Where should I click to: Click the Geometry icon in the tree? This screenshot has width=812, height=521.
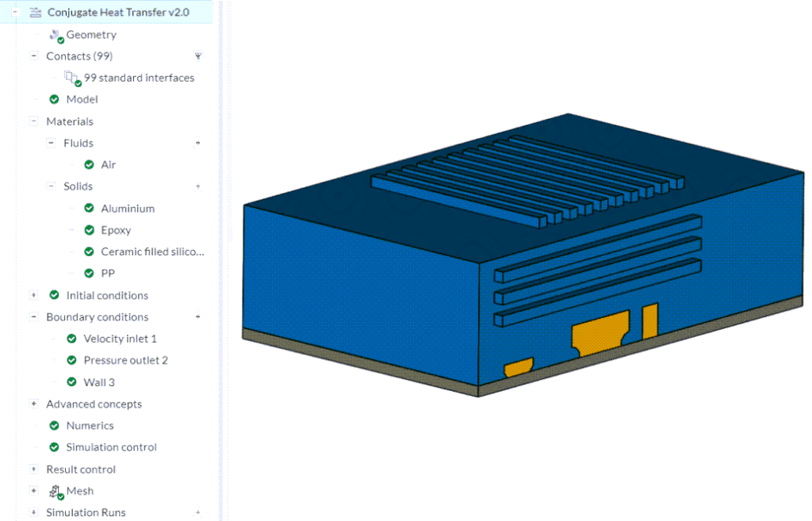(x=55, y=34)
